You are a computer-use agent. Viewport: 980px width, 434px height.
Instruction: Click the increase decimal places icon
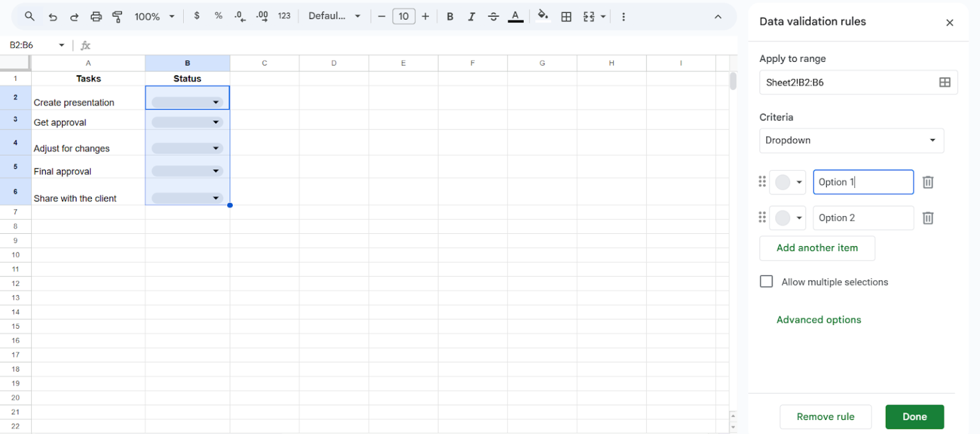coord(262,16)
